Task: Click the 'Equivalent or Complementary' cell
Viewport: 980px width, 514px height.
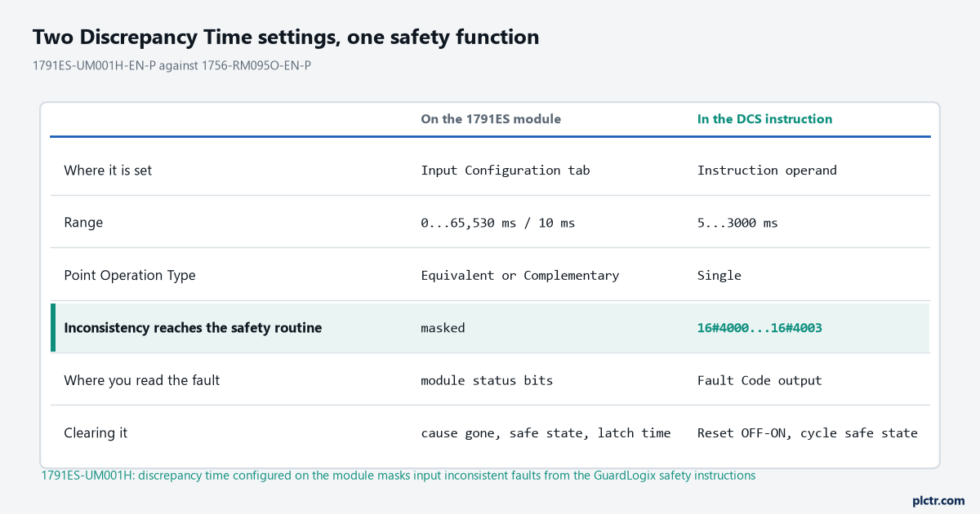Action: coord(520,275)
